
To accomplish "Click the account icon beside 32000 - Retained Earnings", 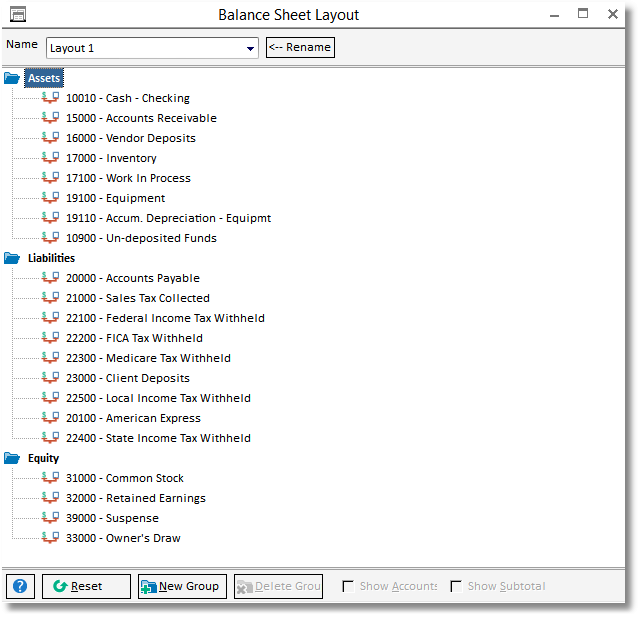I will pyautogui.click(x=51, y=498).
